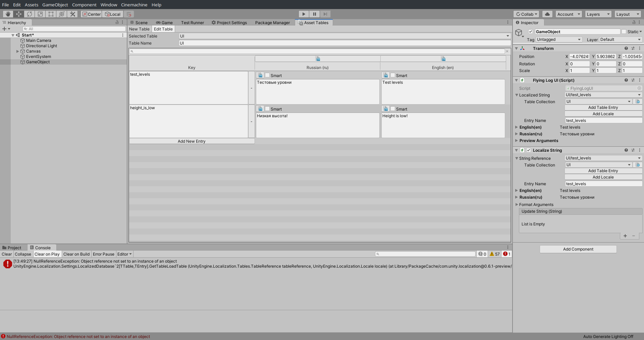Open the Localize String component help icon
This screenshot has width=644, height=340.
(626, 150)
